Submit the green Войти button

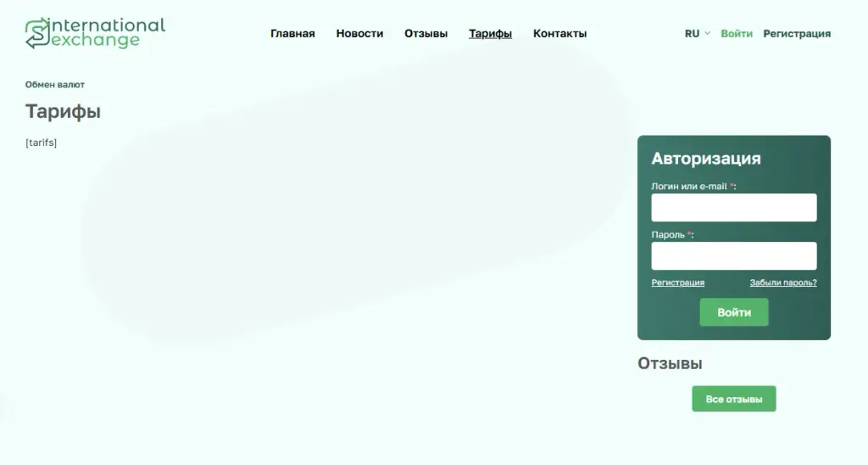[x=733, y=312]
